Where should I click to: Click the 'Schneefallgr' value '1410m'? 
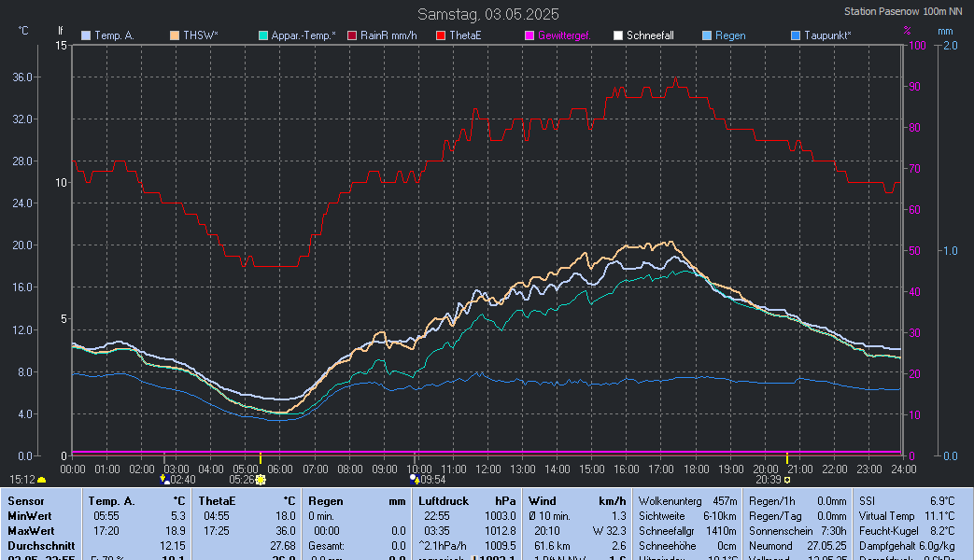point(721,531)
